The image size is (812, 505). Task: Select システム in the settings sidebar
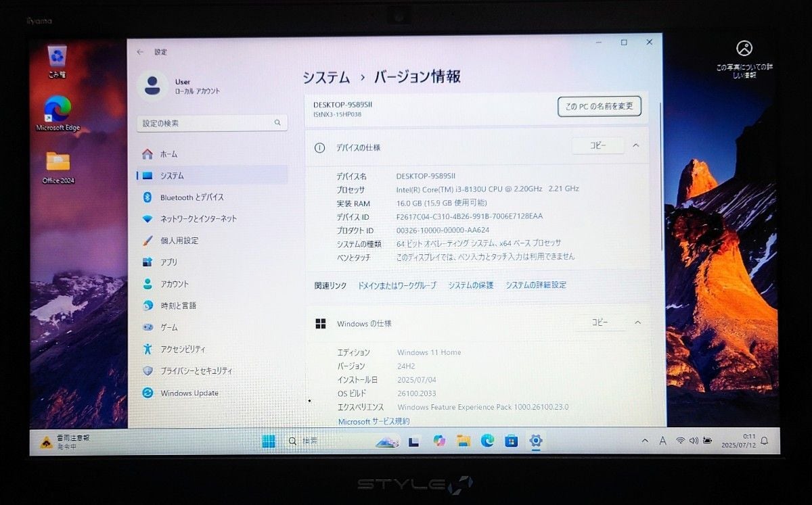click(x=212, y=176)
